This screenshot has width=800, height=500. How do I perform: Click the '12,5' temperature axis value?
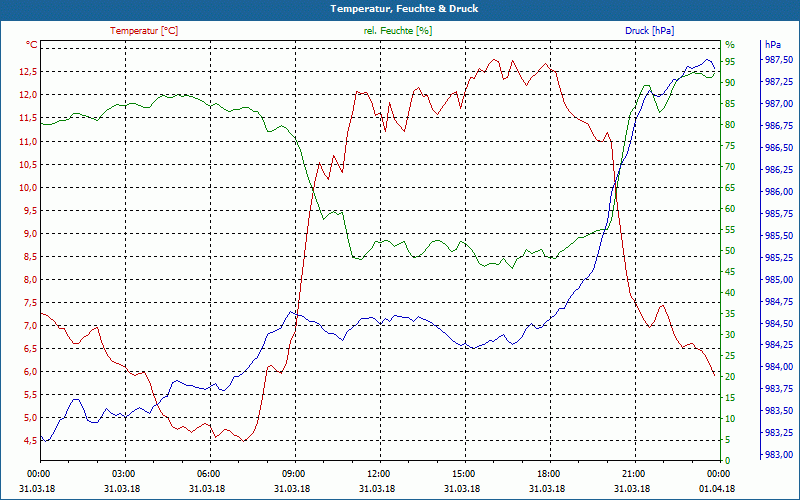(x=28, y=72)
